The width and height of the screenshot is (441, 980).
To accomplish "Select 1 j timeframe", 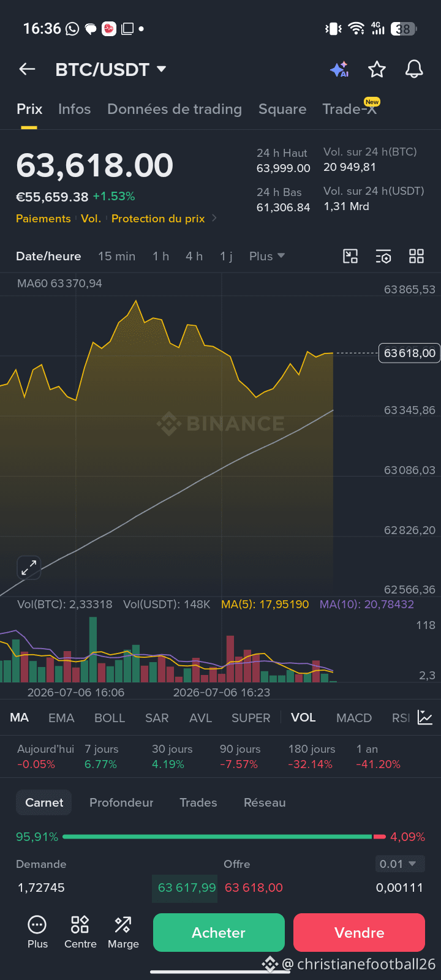I will click(226, 256).
